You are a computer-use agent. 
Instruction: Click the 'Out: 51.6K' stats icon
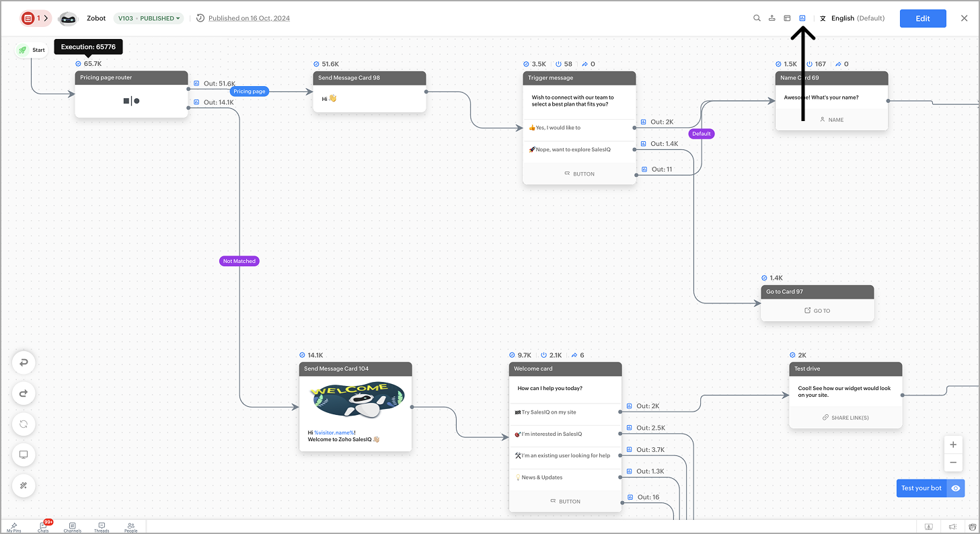(196, 83)
